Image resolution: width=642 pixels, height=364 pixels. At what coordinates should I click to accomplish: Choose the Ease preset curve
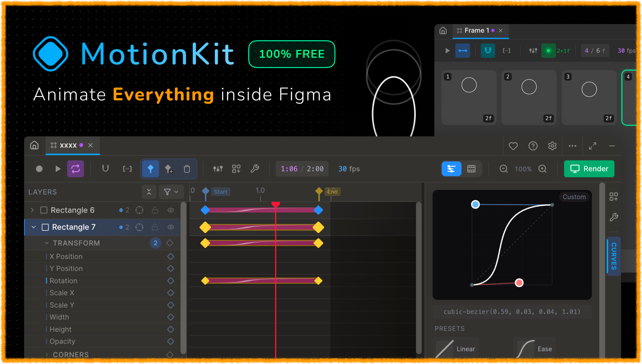click(535, 349)
